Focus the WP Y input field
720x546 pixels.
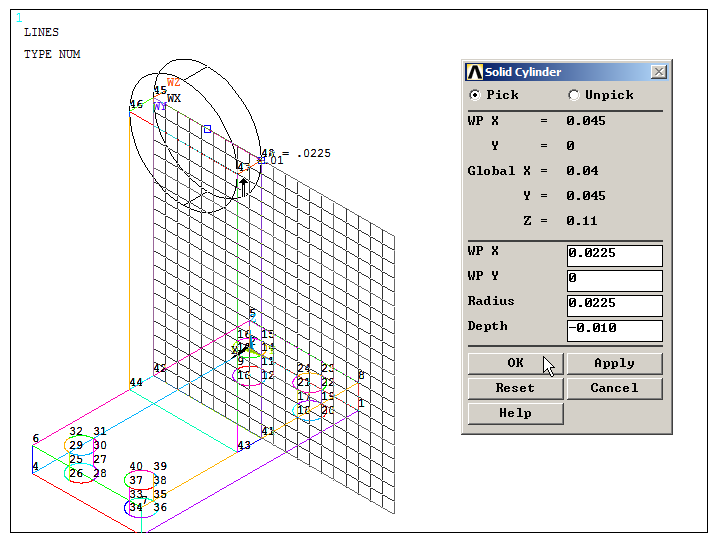tap(614, 280)
